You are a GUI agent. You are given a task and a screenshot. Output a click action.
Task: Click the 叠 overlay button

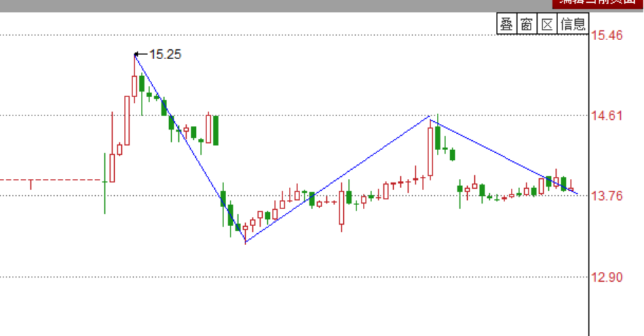point(507,24)
